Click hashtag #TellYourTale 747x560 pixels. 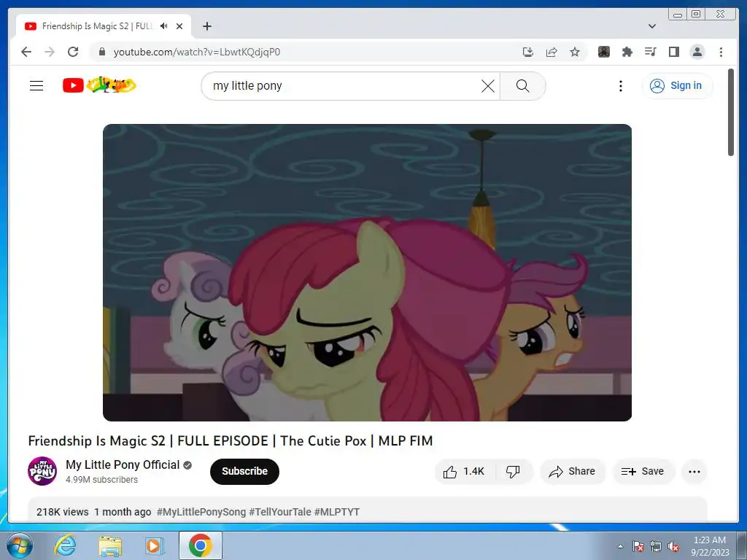click(x=279, y=512)
